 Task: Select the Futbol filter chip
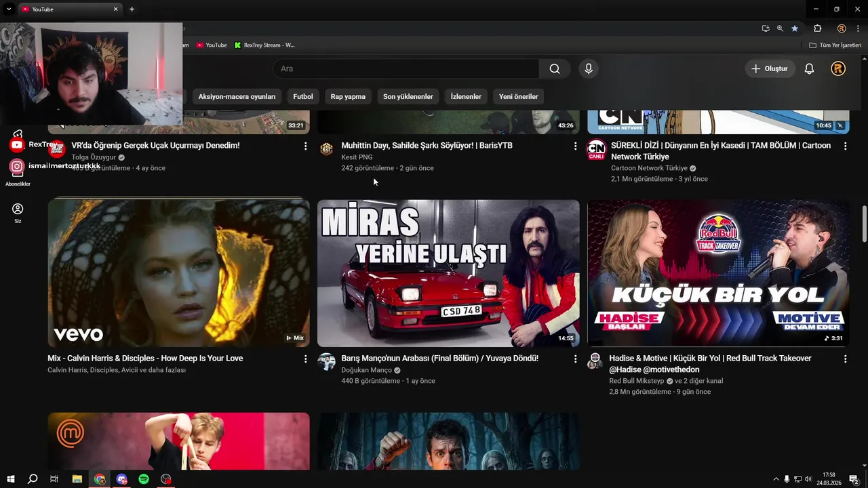coord(303,96)
